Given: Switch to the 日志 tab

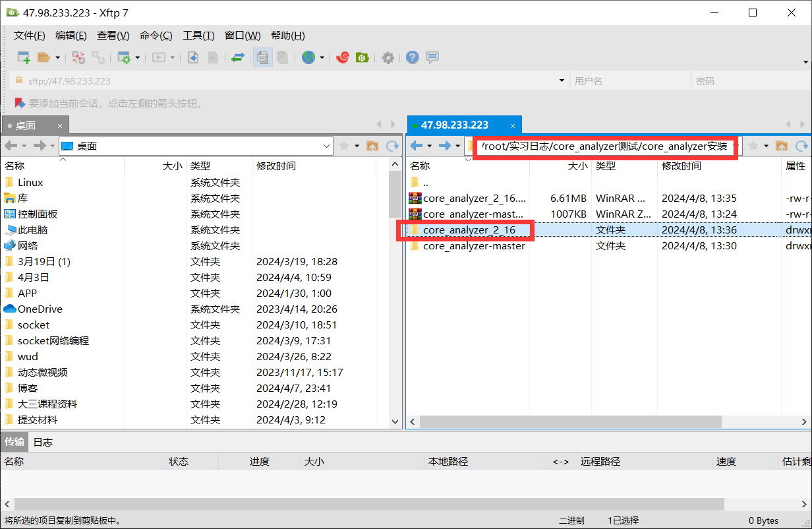Looking at the screenshot, I should coord(43,442).
